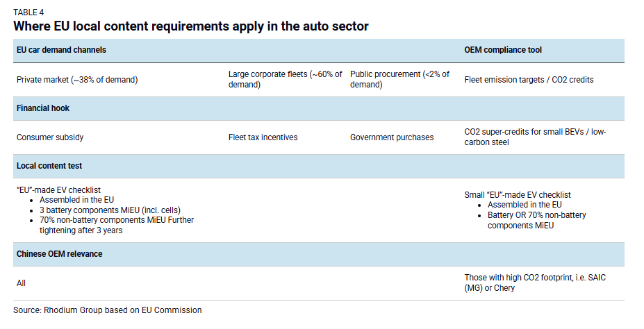This screenshot has height=329, width=644.
Task: Select the "Large corporate fleets" cell
Action: 285,79
